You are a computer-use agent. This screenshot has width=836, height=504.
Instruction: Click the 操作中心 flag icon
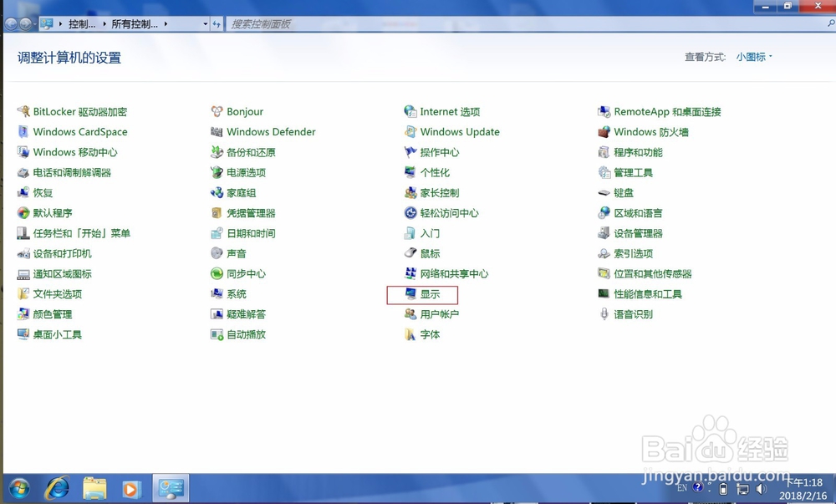coord(410,152)
